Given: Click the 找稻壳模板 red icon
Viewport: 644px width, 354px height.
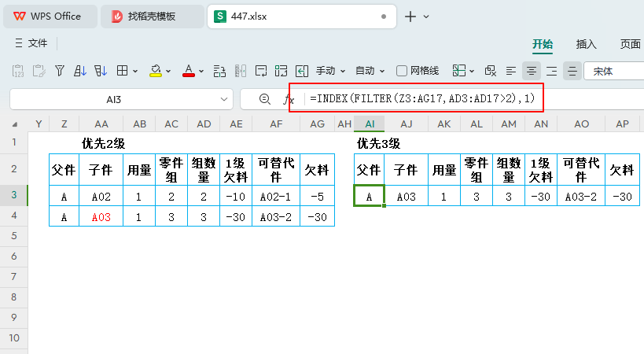Looking at the screenshot, I should coord(117,17).
